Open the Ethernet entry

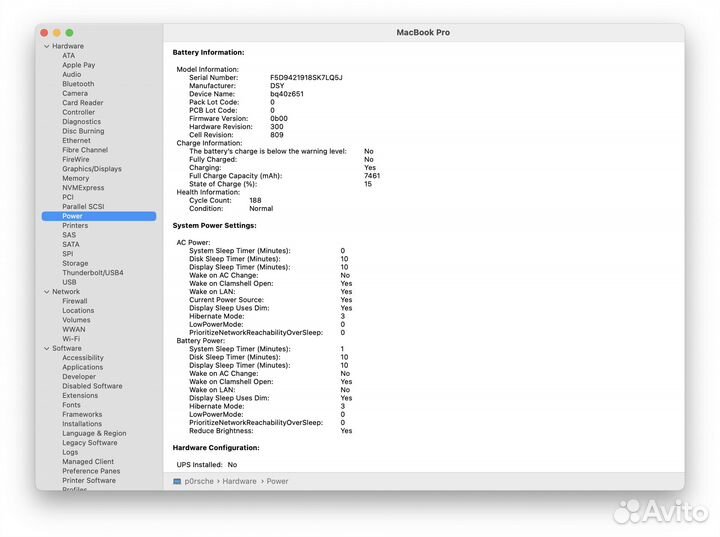[x=76, y=141]
